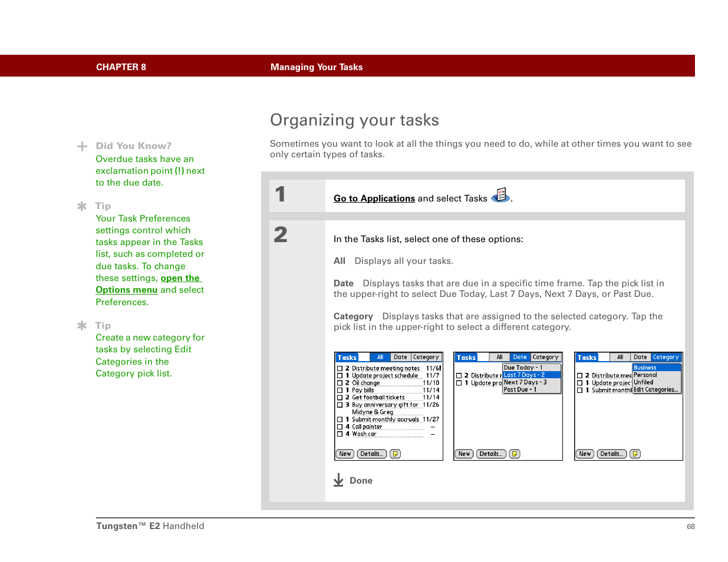Tick the Pay bills task checkbox

340,390
